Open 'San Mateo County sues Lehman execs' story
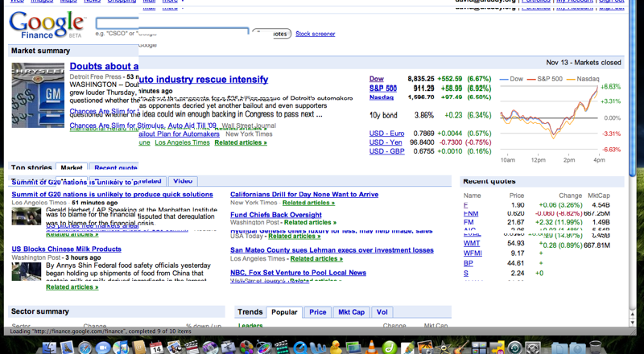The image size is (644, 354). (332, 250)
